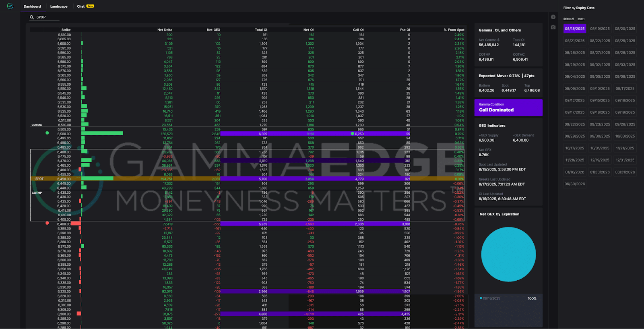Toggle the 08/18/2025 expiry filter
This screenshot has height=329, width=644.
(x=574, y=29)
